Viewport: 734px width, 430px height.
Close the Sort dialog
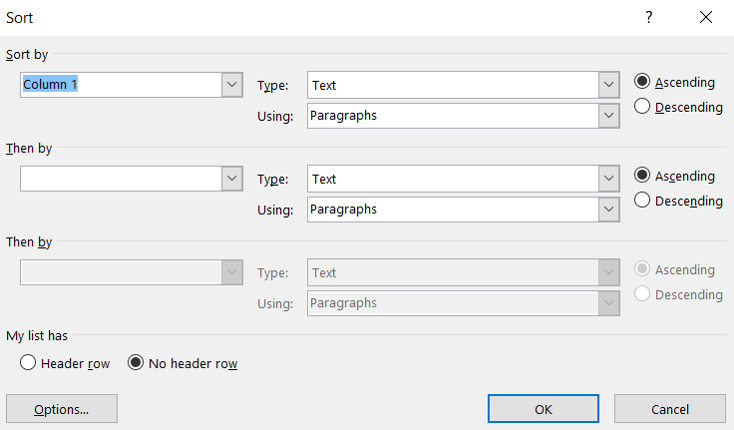pyautogui.click(x=705, y=17)
